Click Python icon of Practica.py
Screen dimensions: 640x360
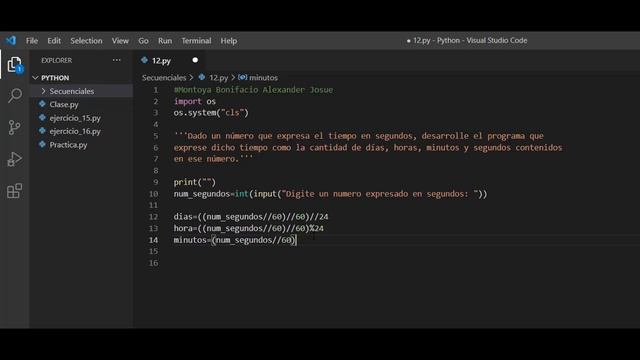pyautogui.click(x=42, y=144)
